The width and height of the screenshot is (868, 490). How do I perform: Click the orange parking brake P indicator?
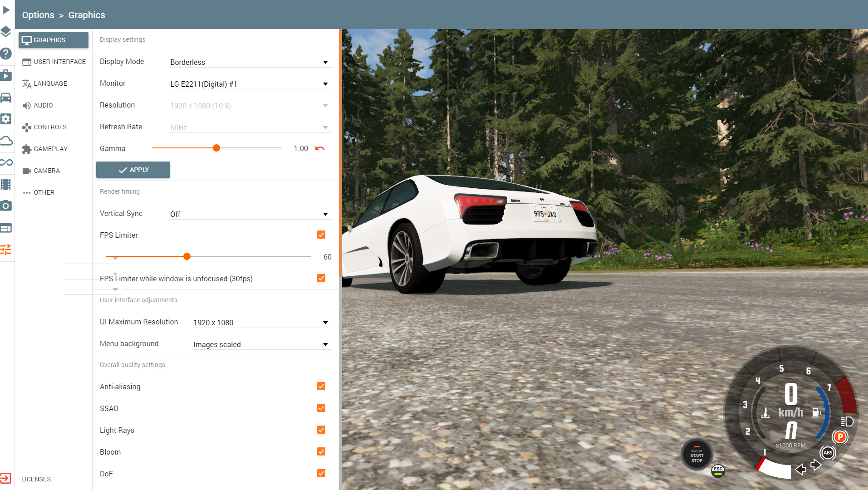coord(840,437)
